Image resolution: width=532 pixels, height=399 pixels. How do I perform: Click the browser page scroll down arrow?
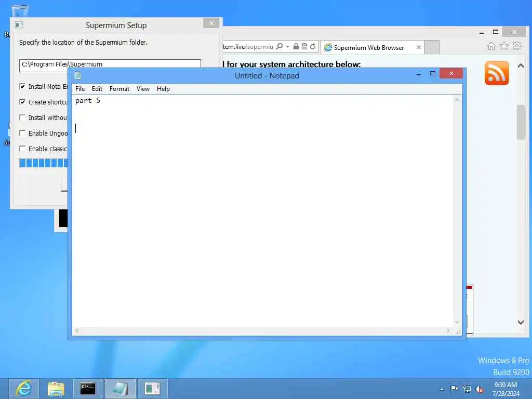click(521, 322)
